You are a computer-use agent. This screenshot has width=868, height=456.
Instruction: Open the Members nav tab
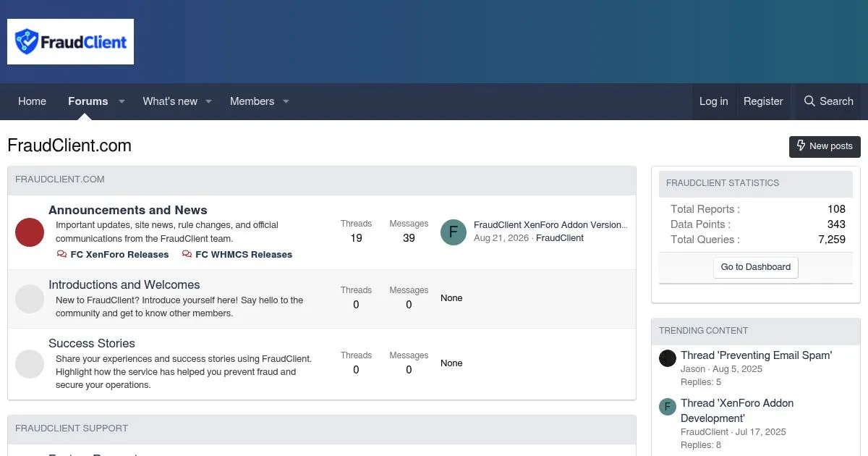pos(252,101)
